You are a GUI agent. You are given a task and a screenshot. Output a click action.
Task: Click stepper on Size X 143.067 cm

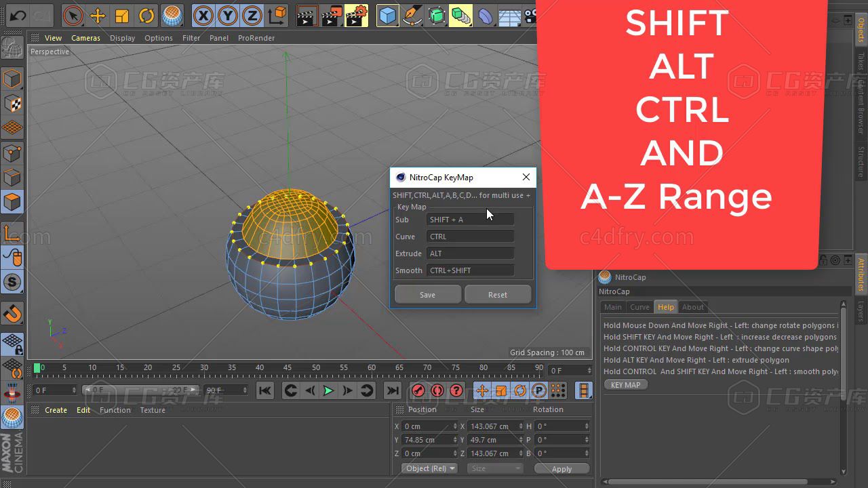[x=521, y=426]
